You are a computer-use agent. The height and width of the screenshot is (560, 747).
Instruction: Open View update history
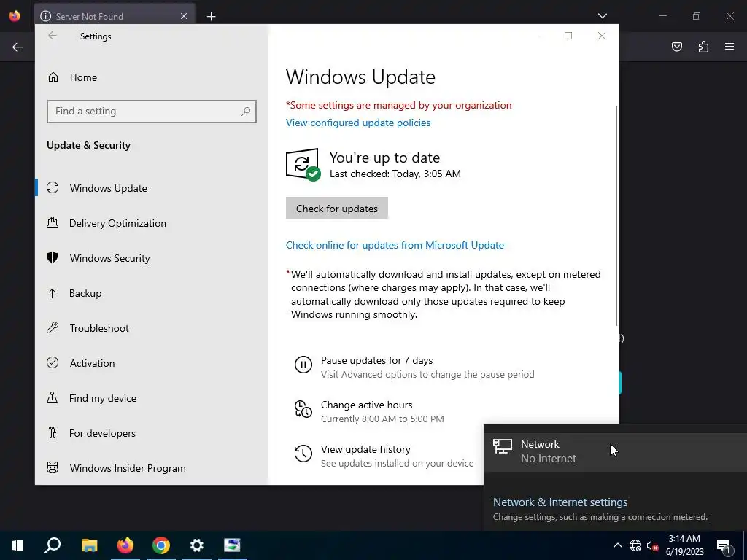pos(365,449)
